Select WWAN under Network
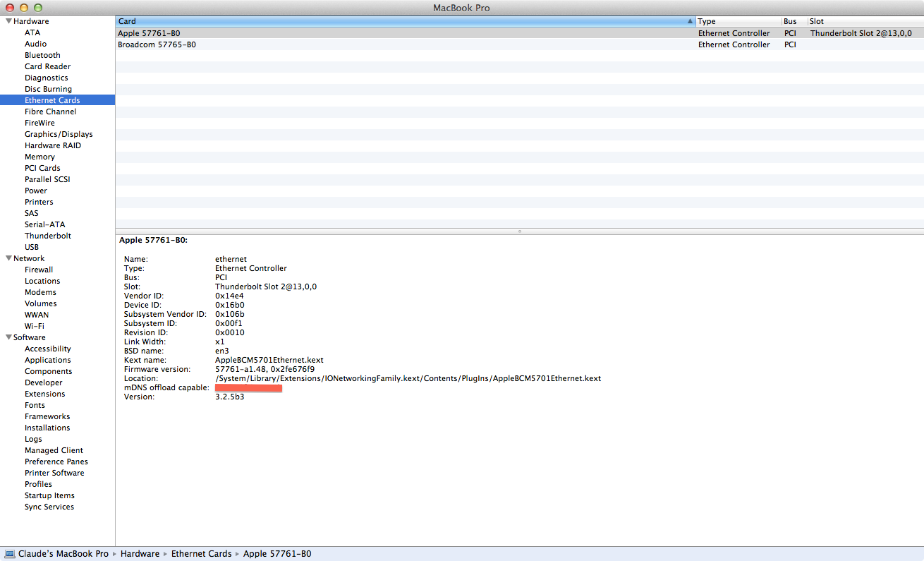 coord(37,315)
